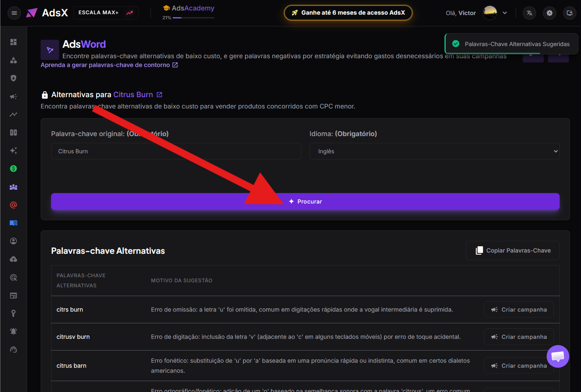Open the megaphone icon in the sidebar

coord(13,96)
